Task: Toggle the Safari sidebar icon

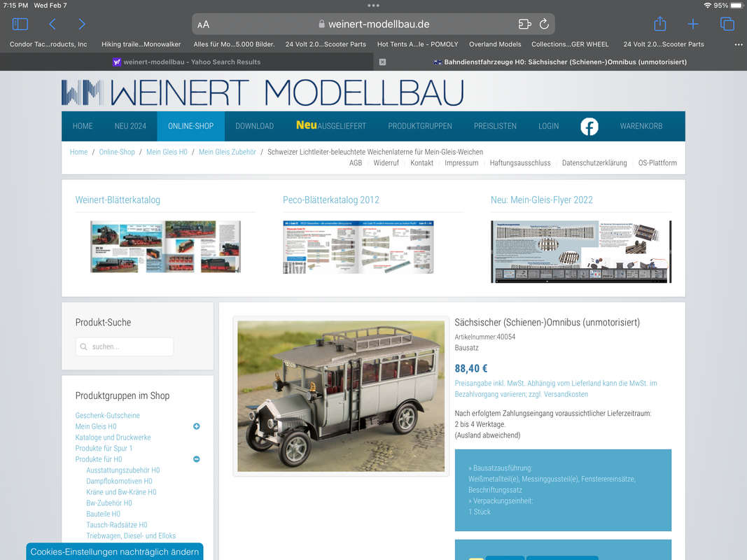Action: point(20,24)
